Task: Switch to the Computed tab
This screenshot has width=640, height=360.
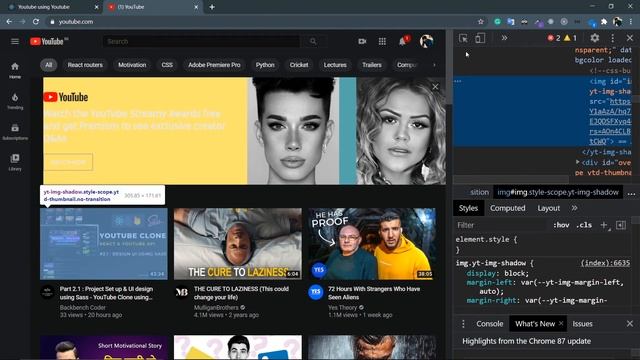Action: pyautogui.click(x=507, y=208)
